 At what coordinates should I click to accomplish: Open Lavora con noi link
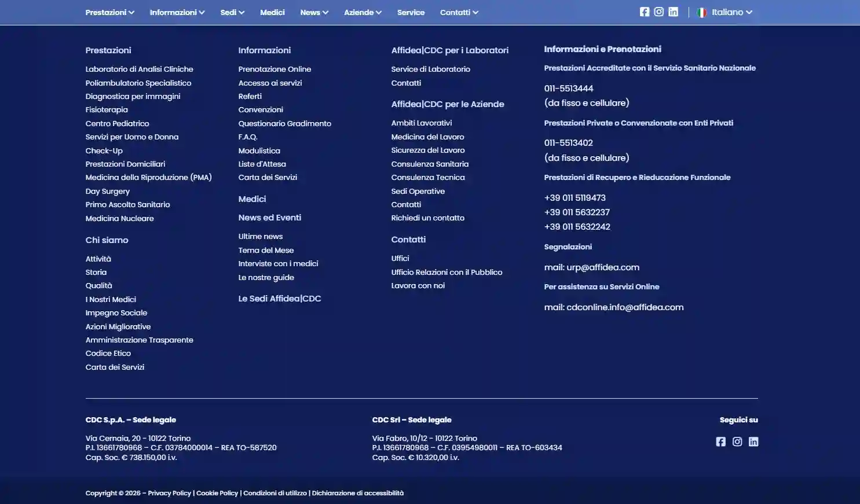pyautogui.click(x=418, y=285)
